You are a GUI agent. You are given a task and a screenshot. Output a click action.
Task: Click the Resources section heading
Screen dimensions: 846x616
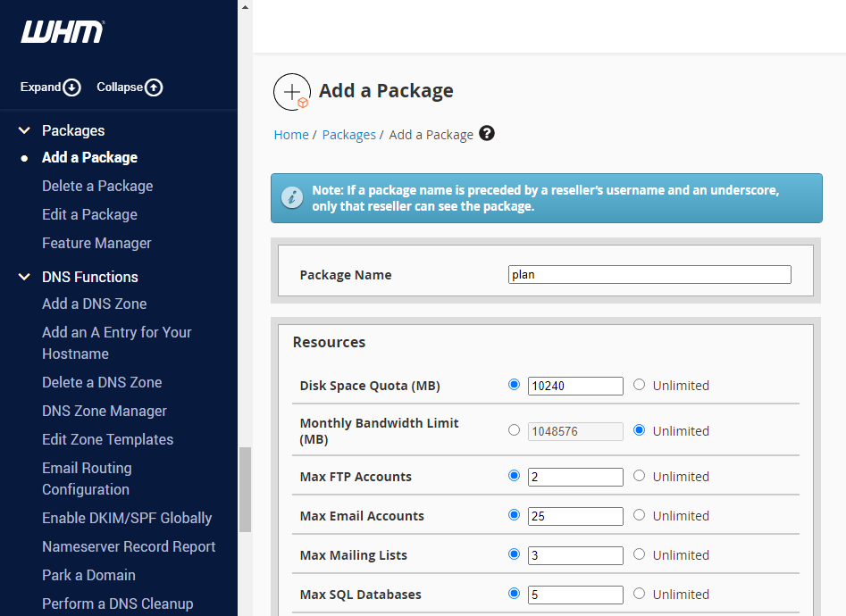329,342
